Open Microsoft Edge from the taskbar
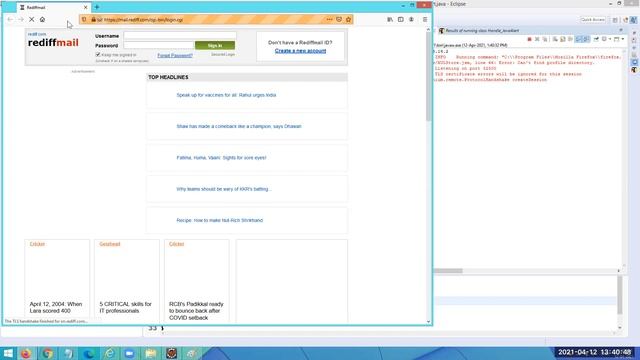 (89, 353)
